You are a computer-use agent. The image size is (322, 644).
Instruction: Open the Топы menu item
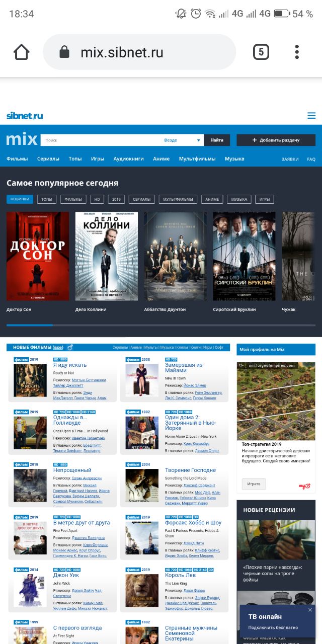tap(75, 158)
